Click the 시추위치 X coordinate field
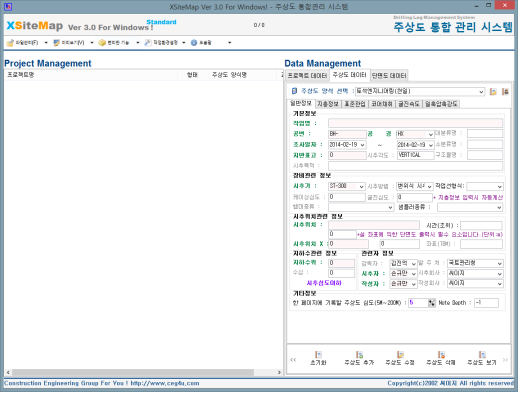The image size is (518, 393). 348,244
